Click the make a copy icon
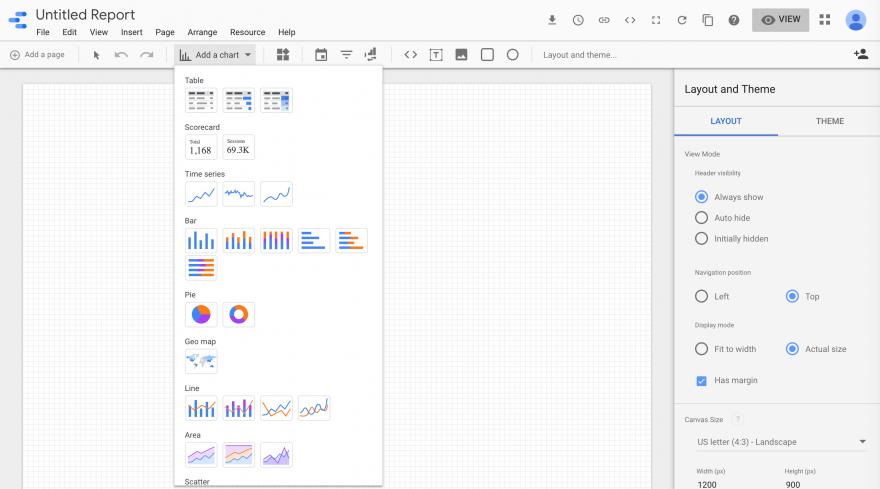The width and height of the screenshot is (880, 489). click(x=708, y=20)
